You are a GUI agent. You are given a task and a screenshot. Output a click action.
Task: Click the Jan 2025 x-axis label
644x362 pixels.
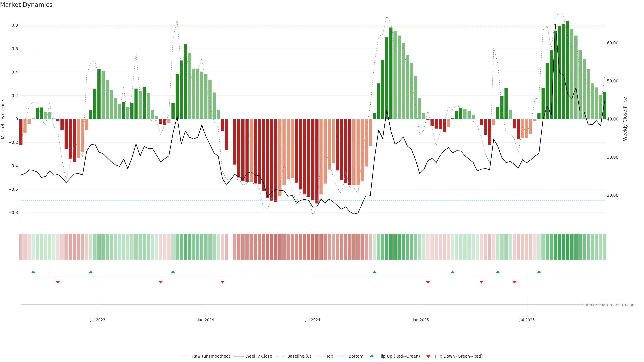click(420, 320)
